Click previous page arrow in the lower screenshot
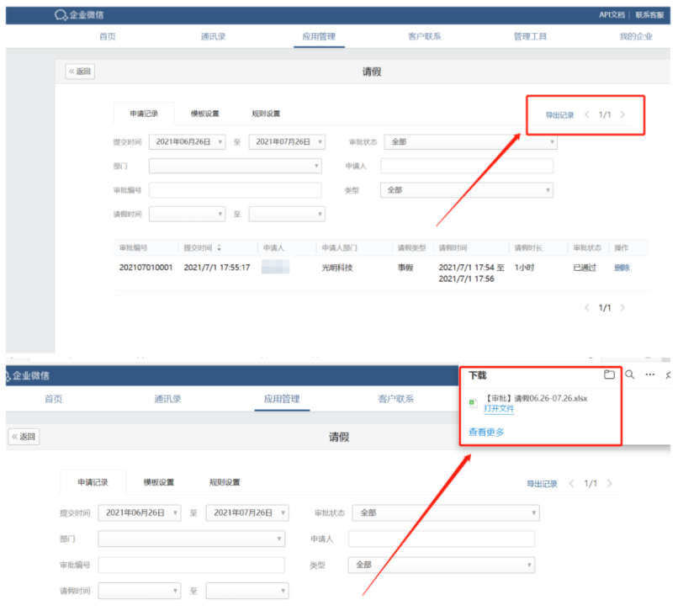Screen dimensions: 678x616 (571, 483)
